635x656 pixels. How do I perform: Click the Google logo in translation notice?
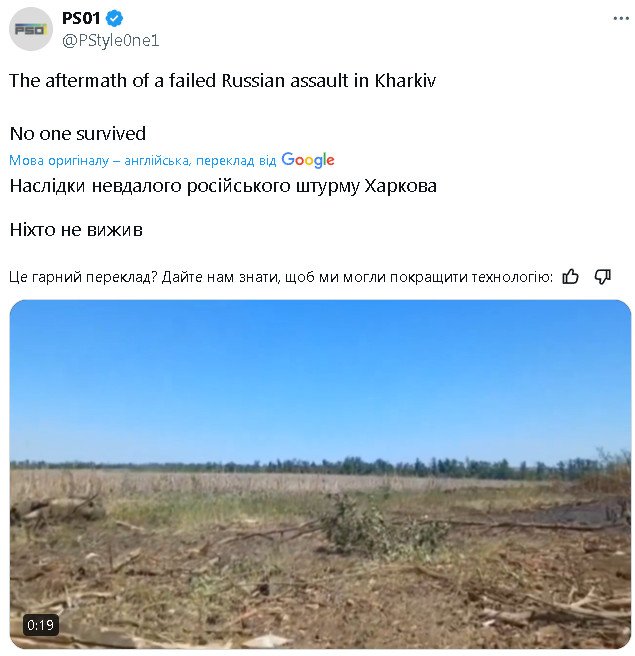point(308,160)
